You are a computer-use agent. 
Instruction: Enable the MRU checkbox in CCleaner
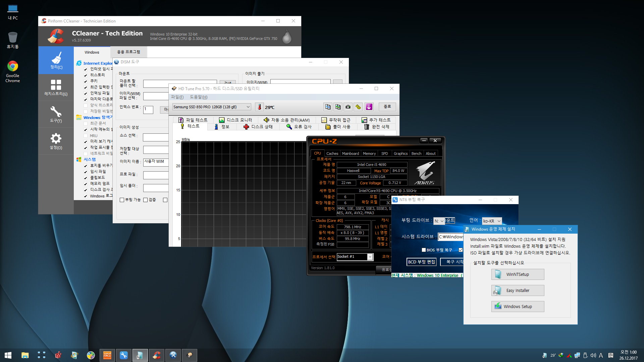[86, 136]
